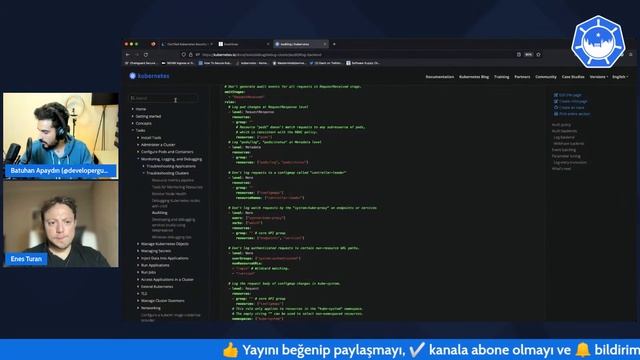Screen dimensions: 640x360
Task: Open Access Applications in a Cluster
Action: pos(167,280)
